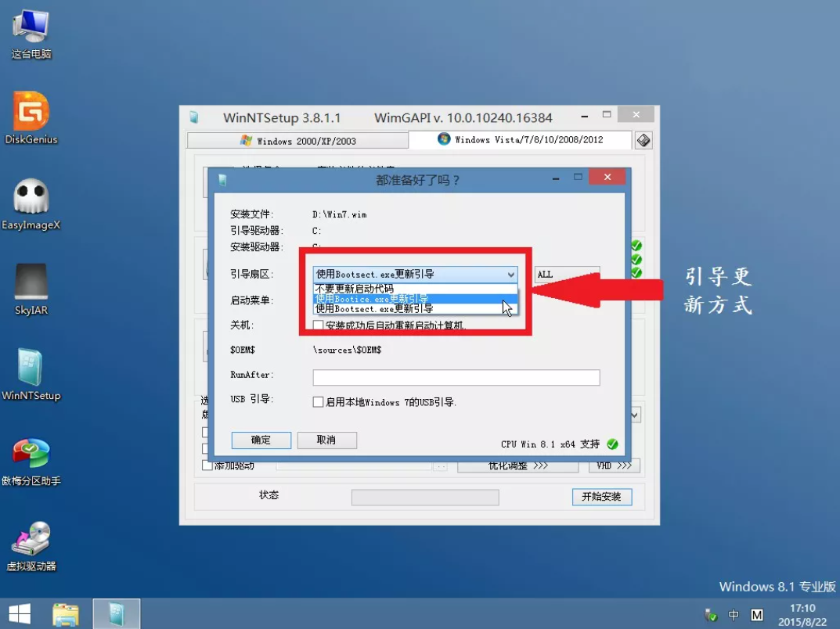This screenshot has width=840, height=629.
Task: Open the taskbar clock showing 17:10
Action: pos(802,615)
